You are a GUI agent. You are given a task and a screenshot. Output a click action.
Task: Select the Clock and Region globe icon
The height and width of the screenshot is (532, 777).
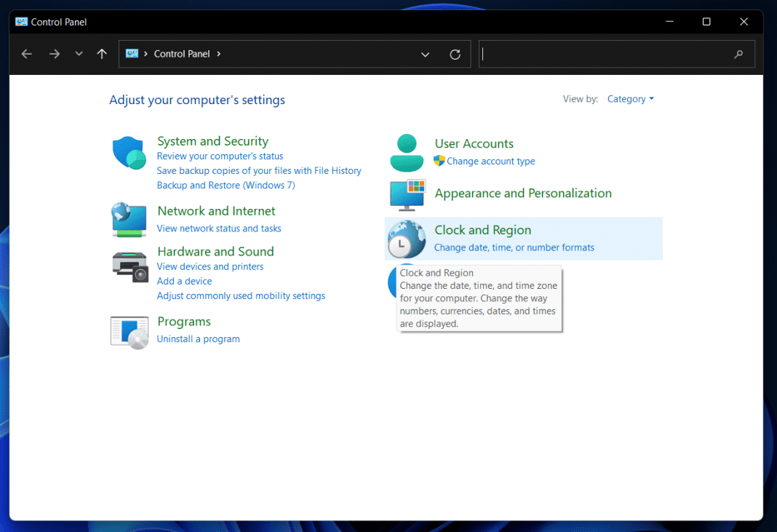coord(406,239)
